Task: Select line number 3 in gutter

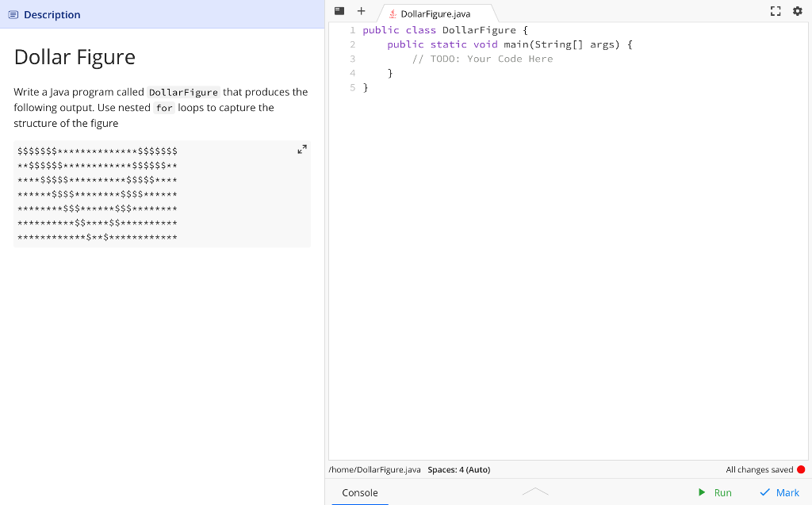Action: pyautogui.click(x=353, y=59)
